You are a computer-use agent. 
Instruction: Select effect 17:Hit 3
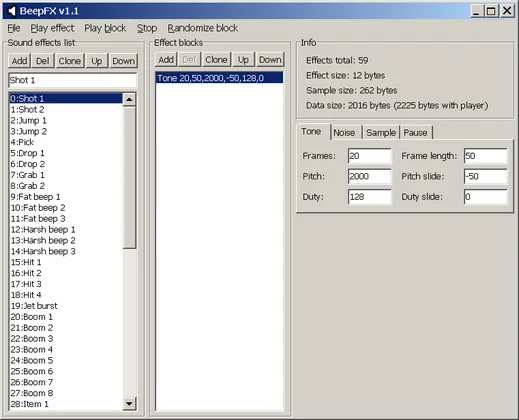[x=66, y=284]
